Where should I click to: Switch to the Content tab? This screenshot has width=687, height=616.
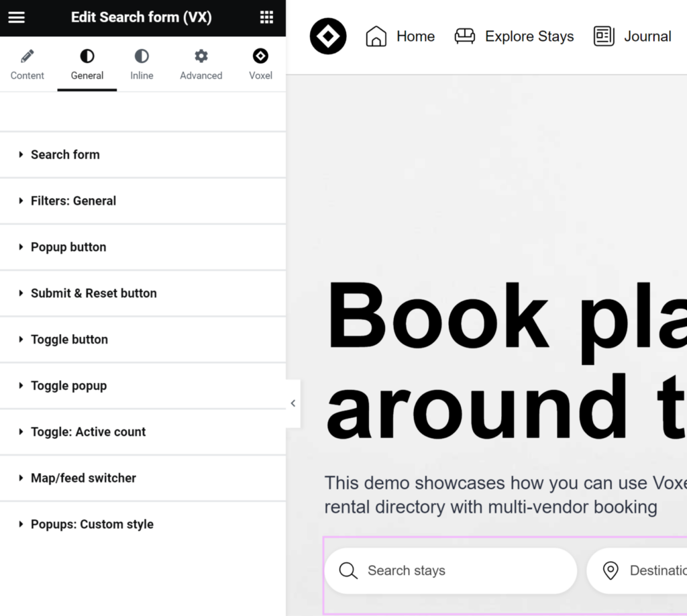(x=28, y=64)
